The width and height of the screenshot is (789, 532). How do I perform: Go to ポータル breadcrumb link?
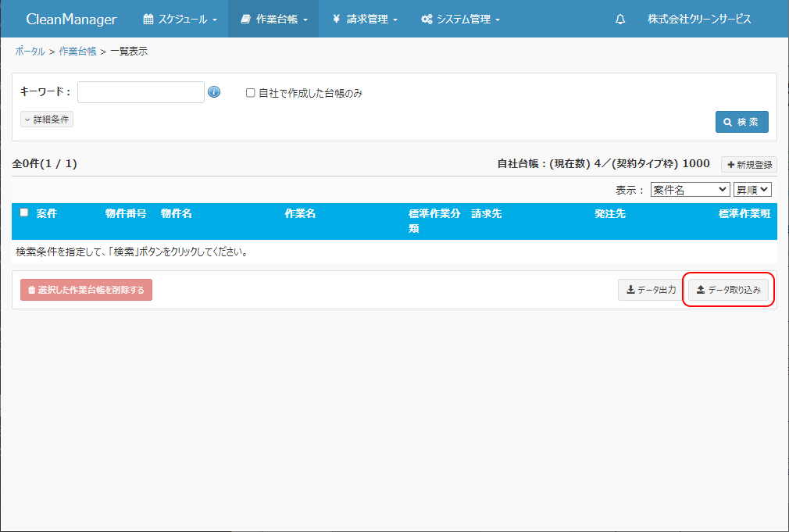[30, 52]
